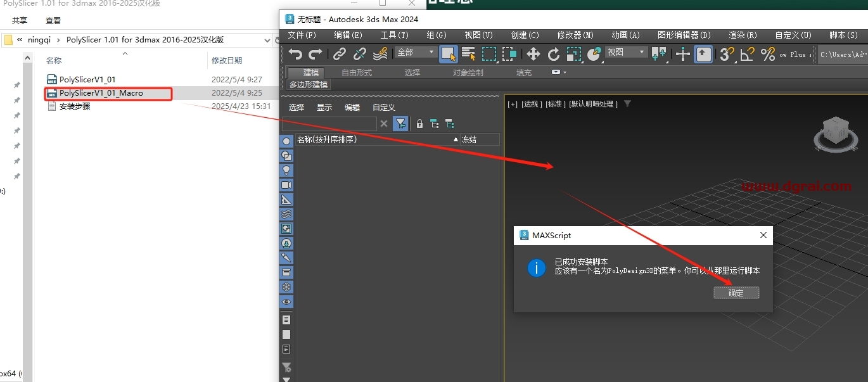The width and height of the screenshot is (868, 382).
Task: Toggle display of cameras in Scene Explorer
Action: pos(286,184)
